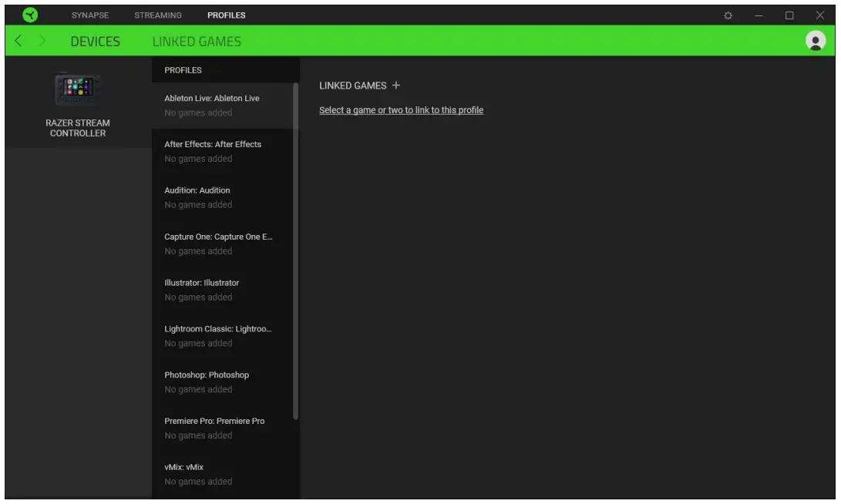Select the Capture One profile
Screen dimensions: 841x504
[x=223, y=244]
